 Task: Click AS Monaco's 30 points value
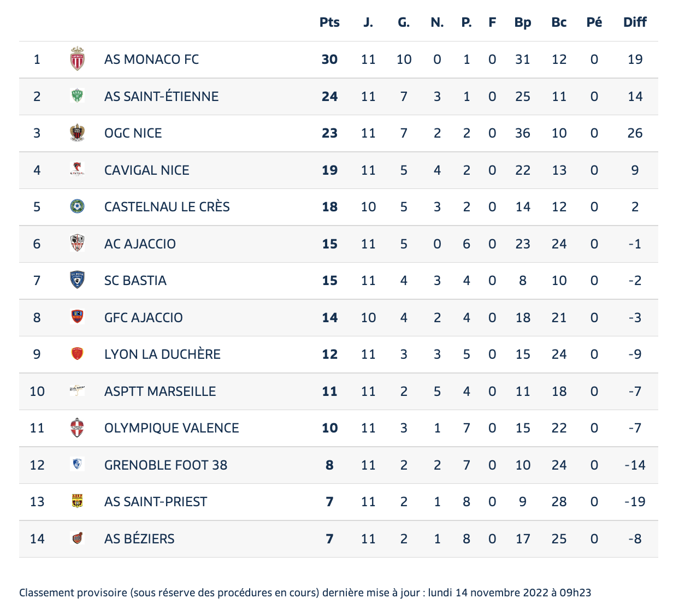coord(329,59)
